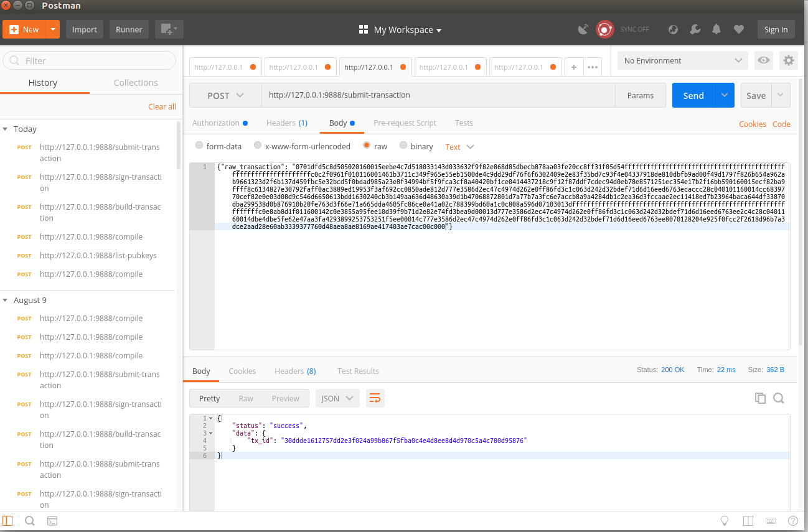Switch response view to Preview
Viewport: 808px width, 532px height.
286,398
